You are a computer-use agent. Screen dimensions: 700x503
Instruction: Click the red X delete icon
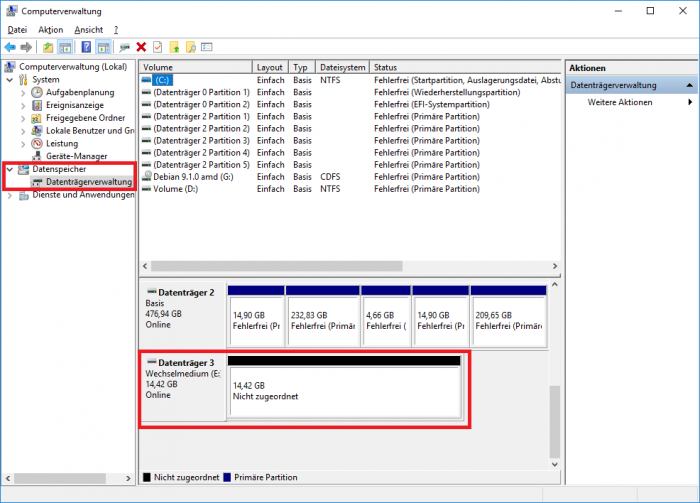click(141, 47)
